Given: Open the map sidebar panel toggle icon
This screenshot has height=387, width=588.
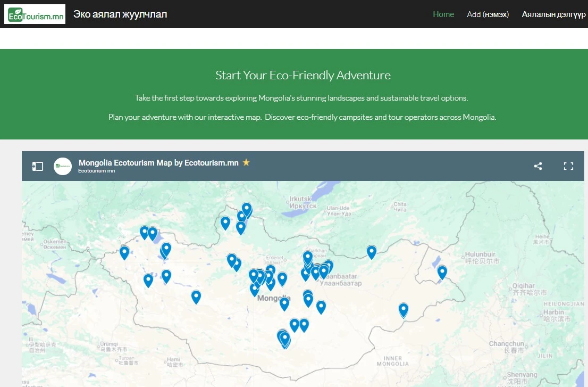Looking at the screenshot, I should tap(38, 166).
